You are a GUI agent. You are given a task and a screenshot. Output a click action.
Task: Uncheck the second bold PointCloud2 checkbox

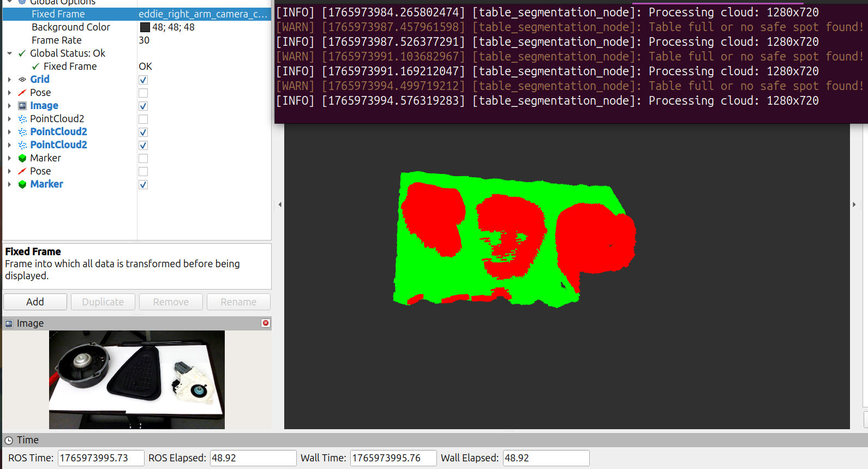pos(143,146)
